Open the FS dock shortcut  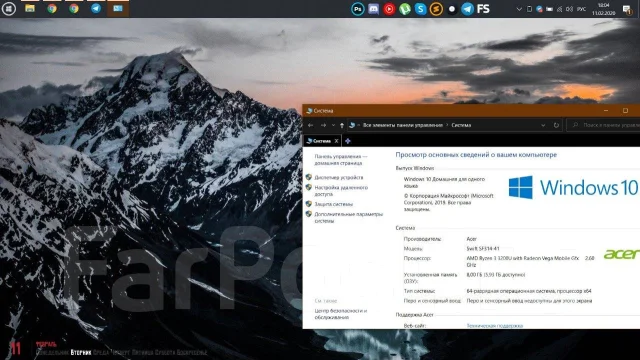pyautogui.click(x=483, y=9)
